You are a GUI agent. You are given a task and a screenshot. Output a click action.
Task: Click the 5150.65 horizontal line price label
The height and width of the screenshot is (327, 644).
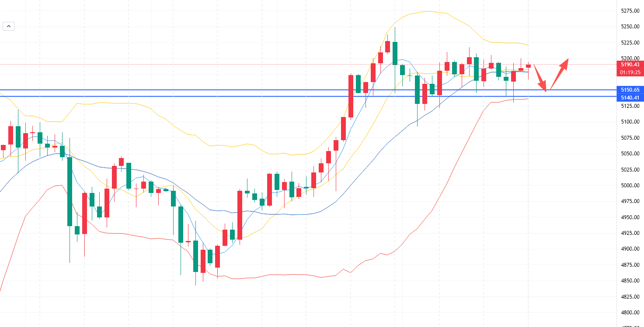pyautogui.click(x=630, y=89)
